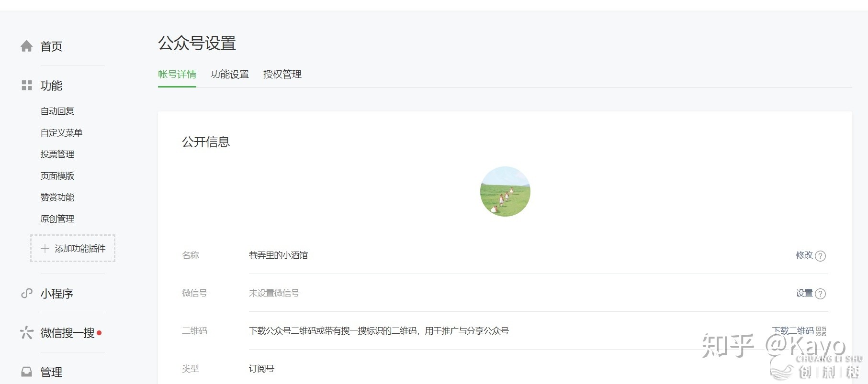The width and height of the screenshot is (868, 384).
Task: Click the mini program icon beside 小程序
Action: pos(27,294)
